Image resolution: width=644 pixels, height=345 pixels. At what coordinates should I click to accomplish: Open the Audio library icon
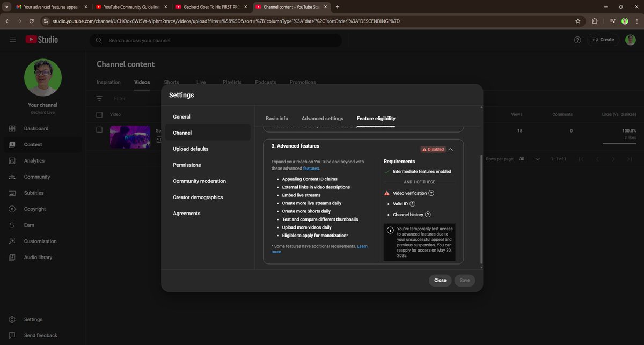(12, 257)
